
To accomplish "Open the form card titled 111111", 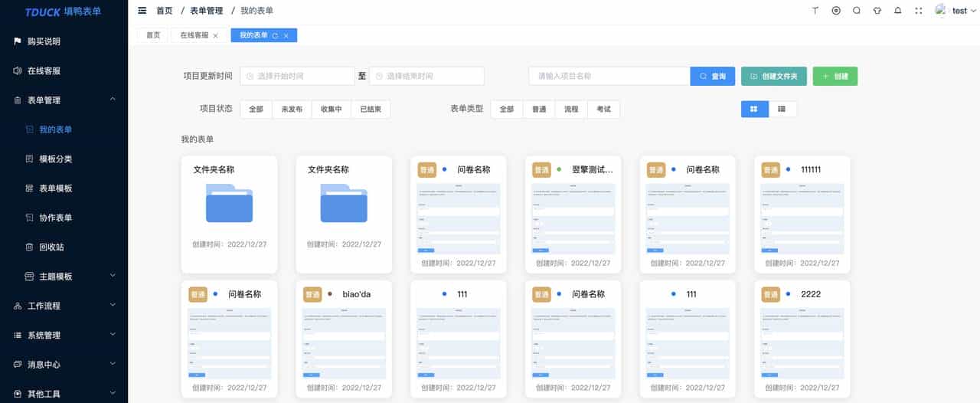I will (x=802, y=215).
